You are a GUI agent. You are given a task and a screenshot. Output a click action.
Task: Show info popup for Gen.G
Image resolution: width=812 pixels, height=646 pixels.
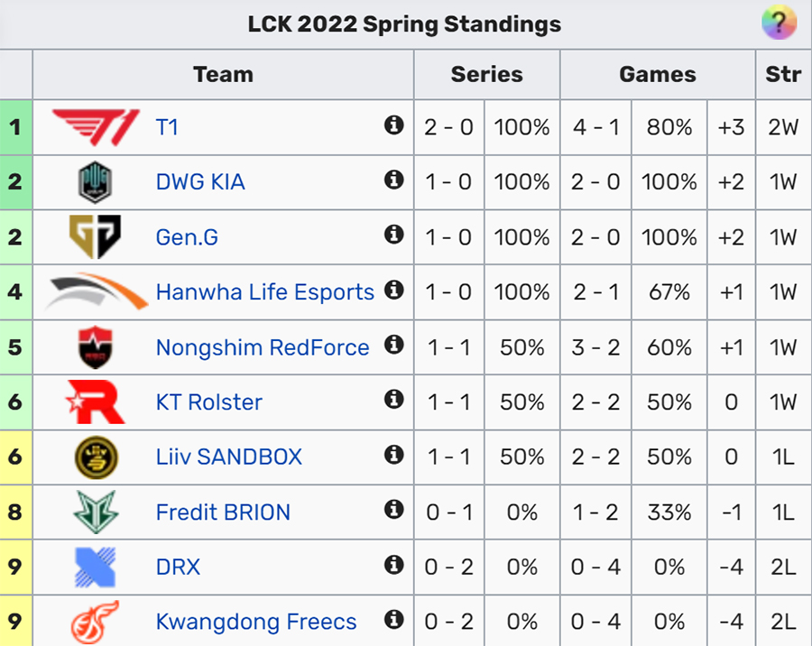click(394, 235)
